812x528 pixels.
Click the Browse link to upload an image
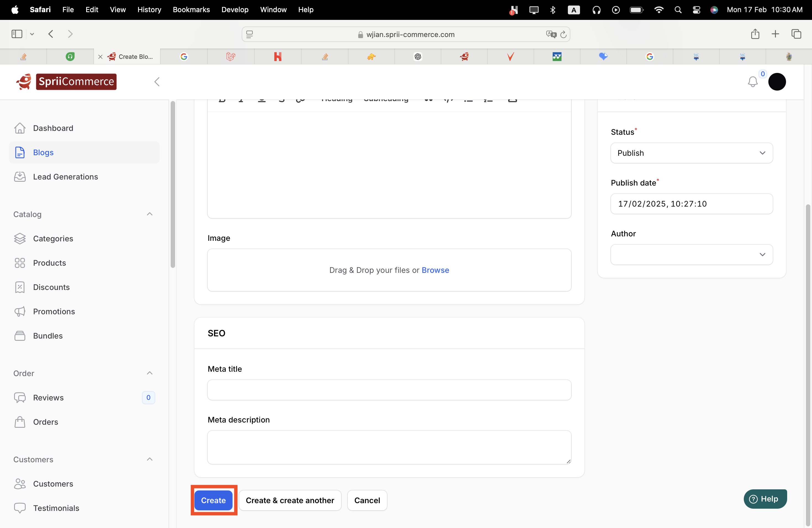pyautogui.click(x=435, y=270)
